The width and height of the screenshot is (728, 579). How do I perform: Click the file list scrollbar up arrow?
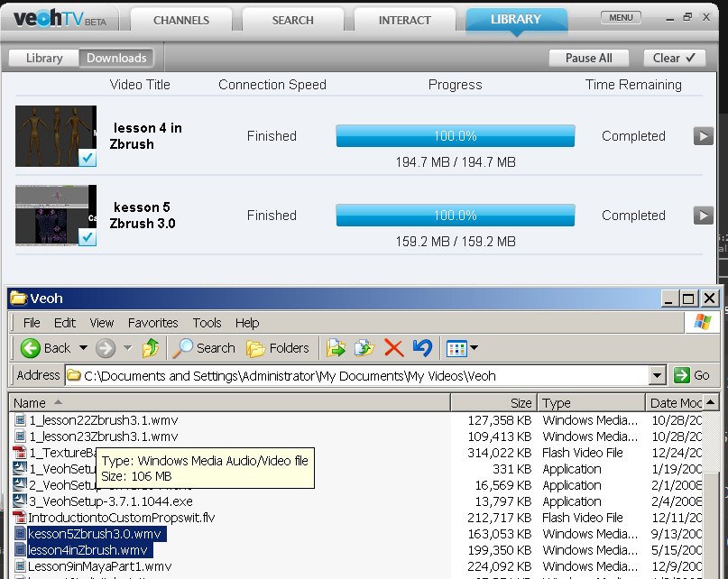pos(710,402)
